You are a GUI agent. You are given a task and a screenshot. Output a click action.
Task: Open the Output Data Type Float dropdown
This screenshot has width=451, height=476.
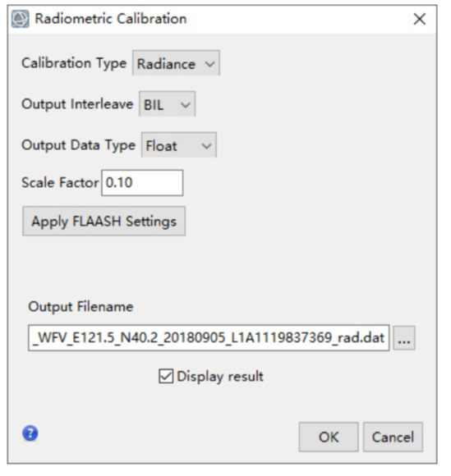(179, 144)
